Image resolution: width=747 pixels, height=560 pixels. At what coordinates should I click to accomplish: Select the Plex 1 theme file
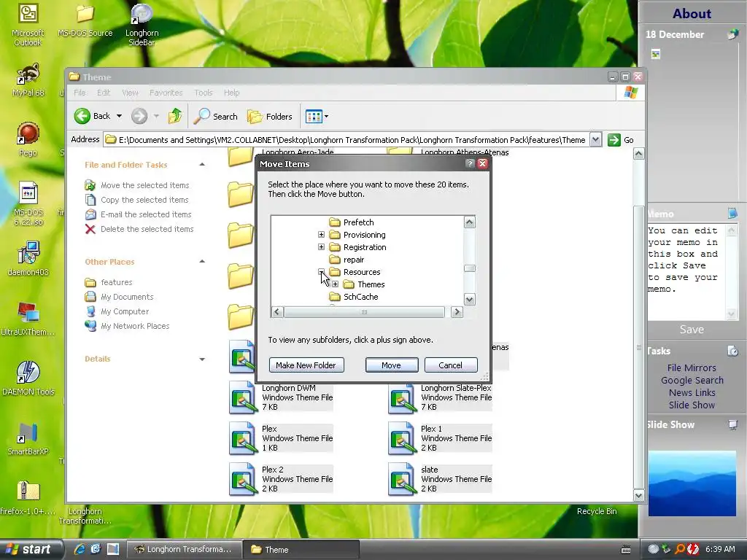click(x=440, y=438)
